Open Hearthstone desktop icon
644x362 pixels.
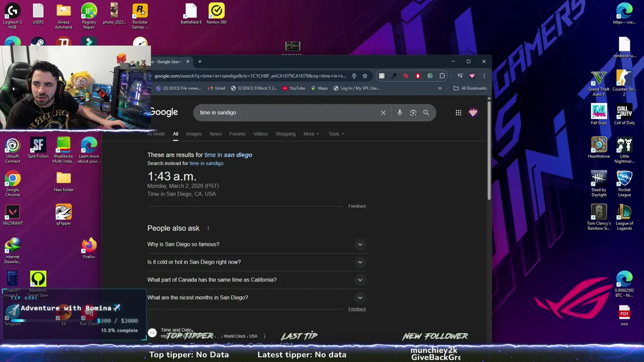[599, 148]
